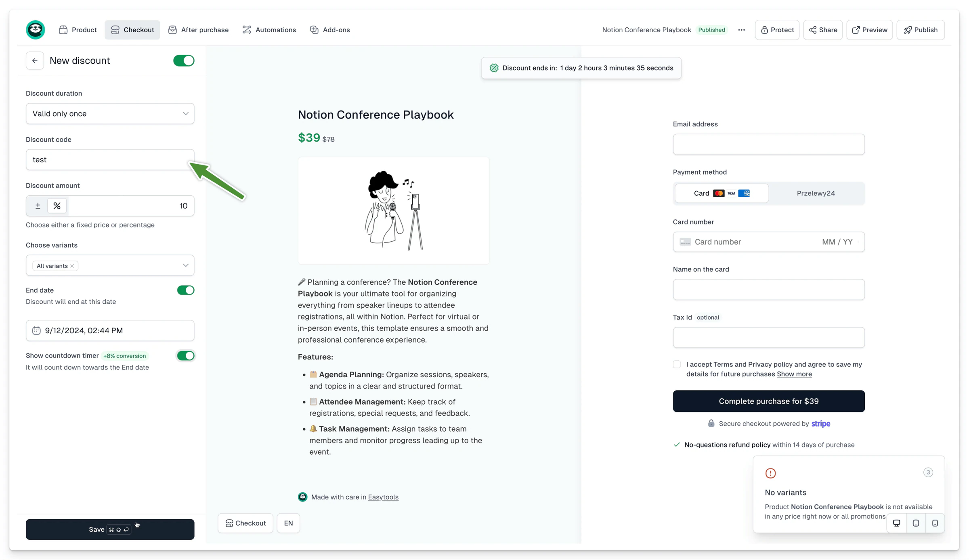
Task: Switch to the mobile preview icon
Action: (935, 523)
